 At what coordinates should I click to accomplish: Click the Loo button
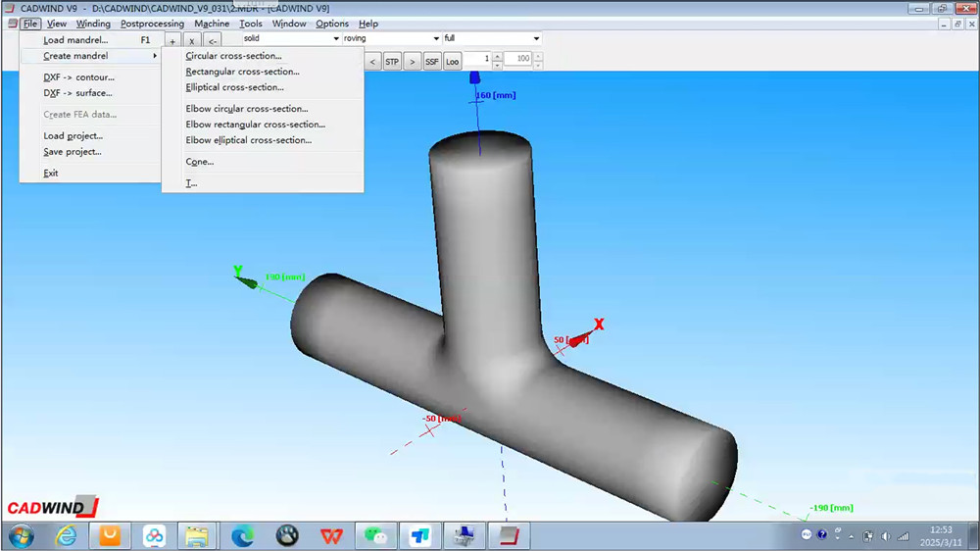[x=453, y=62]
